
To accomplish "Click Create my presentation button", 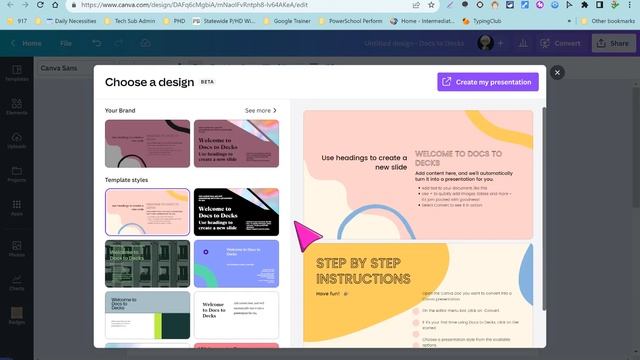I will tap(488, 82).
